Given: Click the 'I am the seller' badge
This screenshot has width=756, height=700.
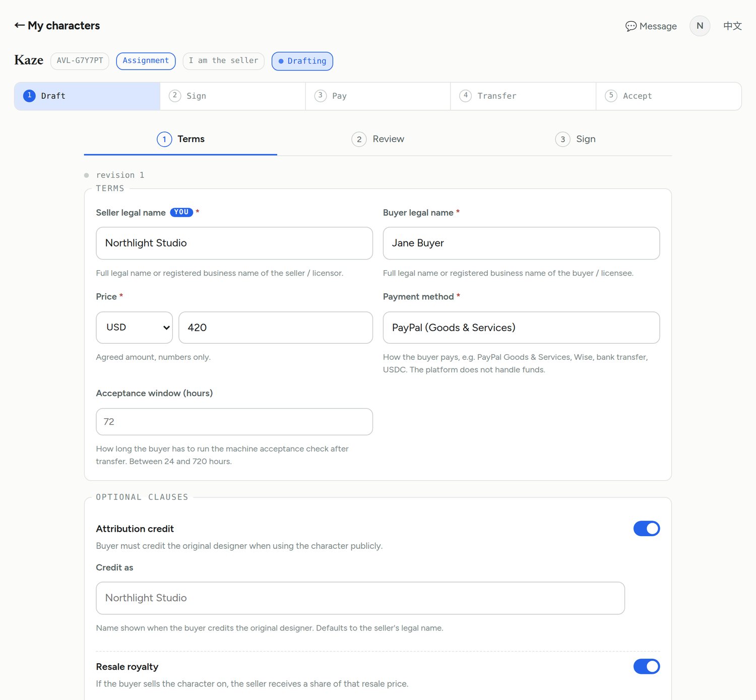Looking at the screenshot, I should 223,61.
